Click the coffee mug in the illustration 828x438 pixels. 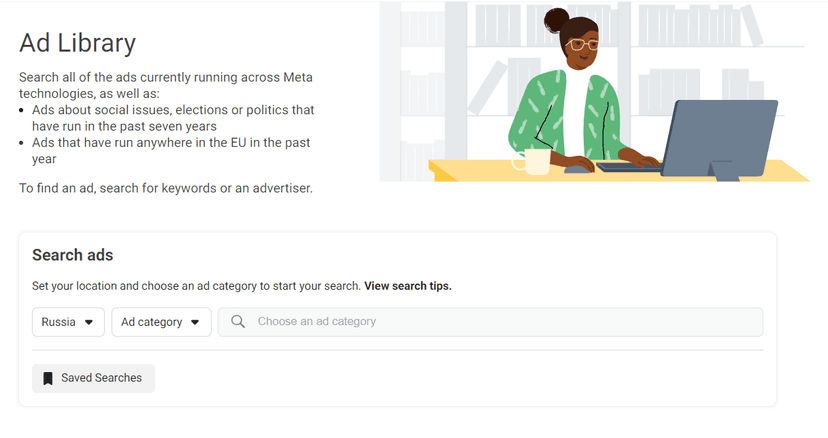531,161
